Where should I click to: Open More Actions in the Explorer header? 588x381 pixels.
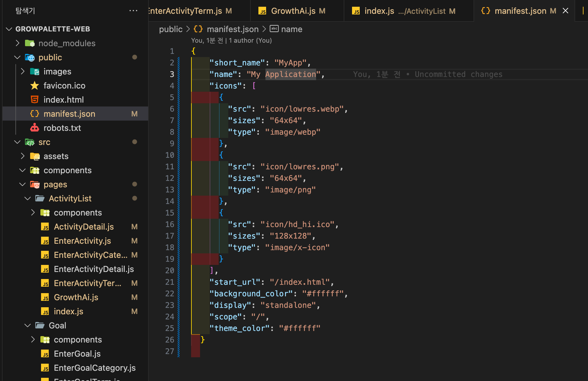[133, 10]
